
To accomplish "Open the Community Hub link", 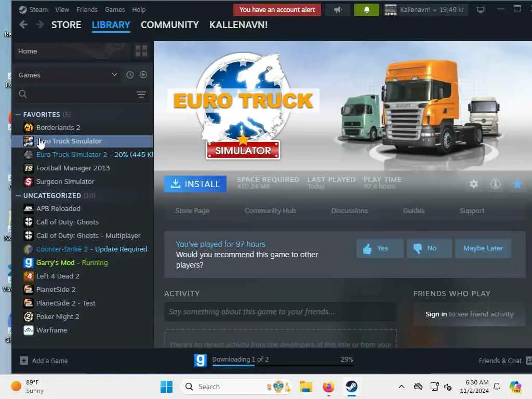I will click(270, 211).
